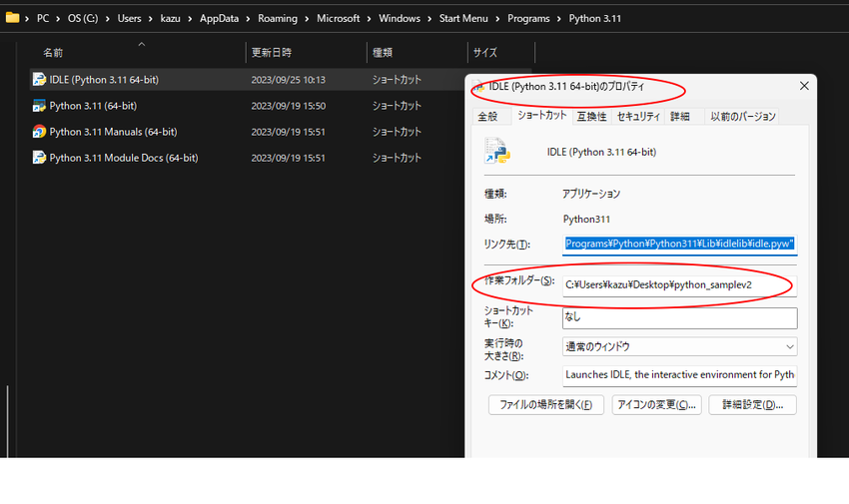
Task: Sort by the 更新日時 column header
Action: point(272,53)
